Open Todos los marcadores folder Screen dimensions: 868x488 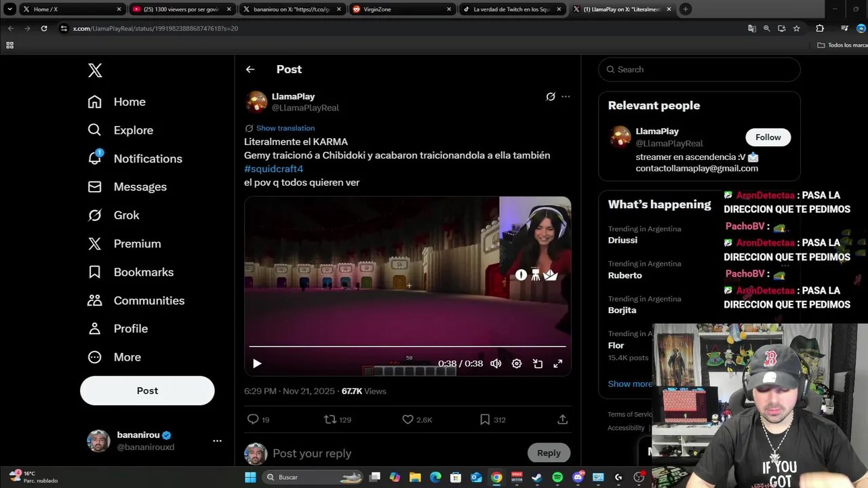(x=842, y=45)
